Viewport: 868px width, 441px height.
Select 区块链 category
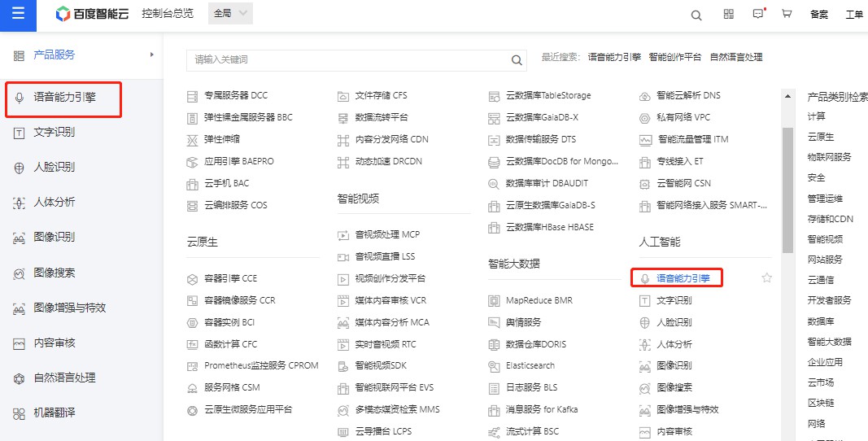pyautogui.click(x=820, y=403)
